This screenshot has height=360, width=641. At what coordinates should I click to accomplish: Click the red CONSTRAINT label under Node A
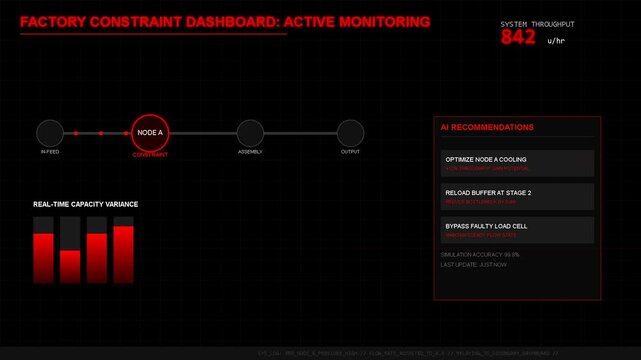click(150, 155)
